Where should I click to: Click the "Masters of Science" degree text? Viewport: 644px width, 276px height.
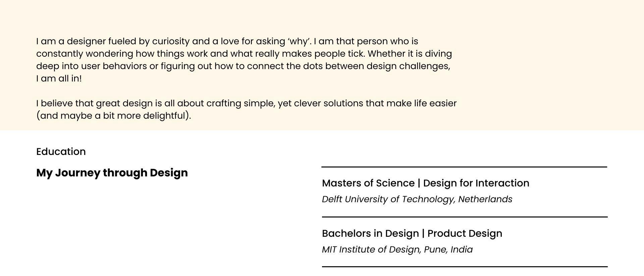click(368, 183)
